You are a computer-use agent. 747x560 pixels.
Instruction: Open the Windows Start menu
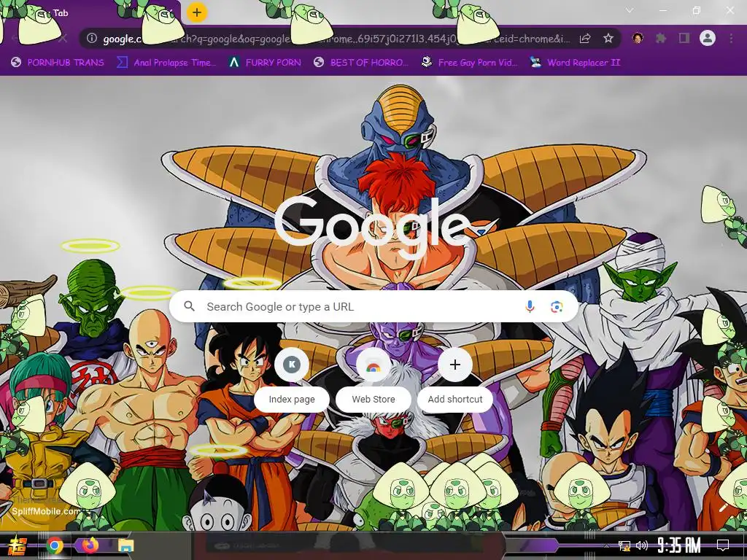(18, 545)
